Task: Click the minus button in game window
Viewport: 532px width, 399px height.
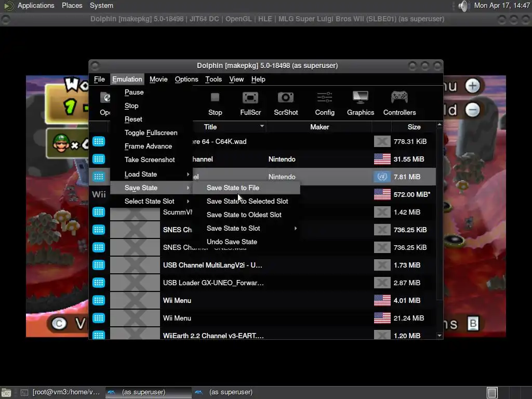Action: click(x=472, y=110)
